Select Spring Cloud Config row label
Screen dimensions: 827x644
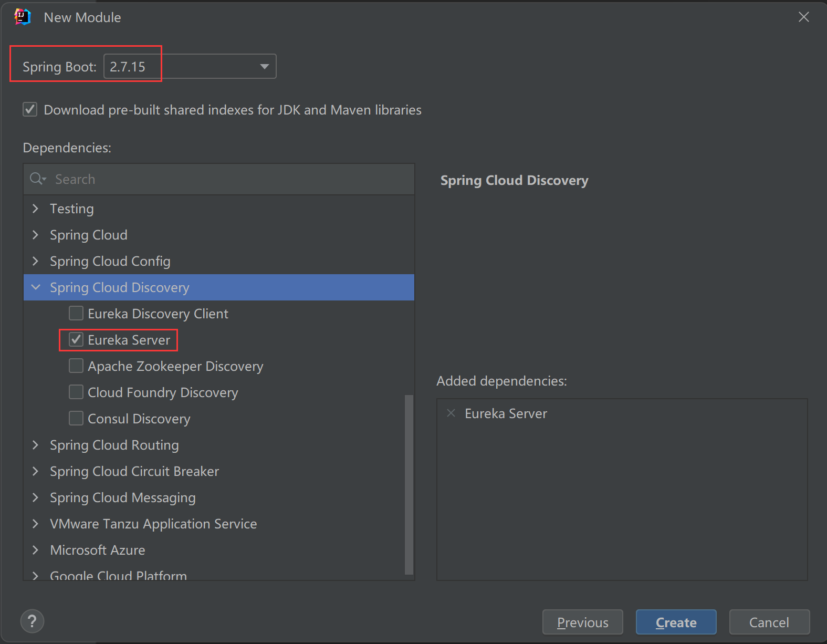click(110, 261)
